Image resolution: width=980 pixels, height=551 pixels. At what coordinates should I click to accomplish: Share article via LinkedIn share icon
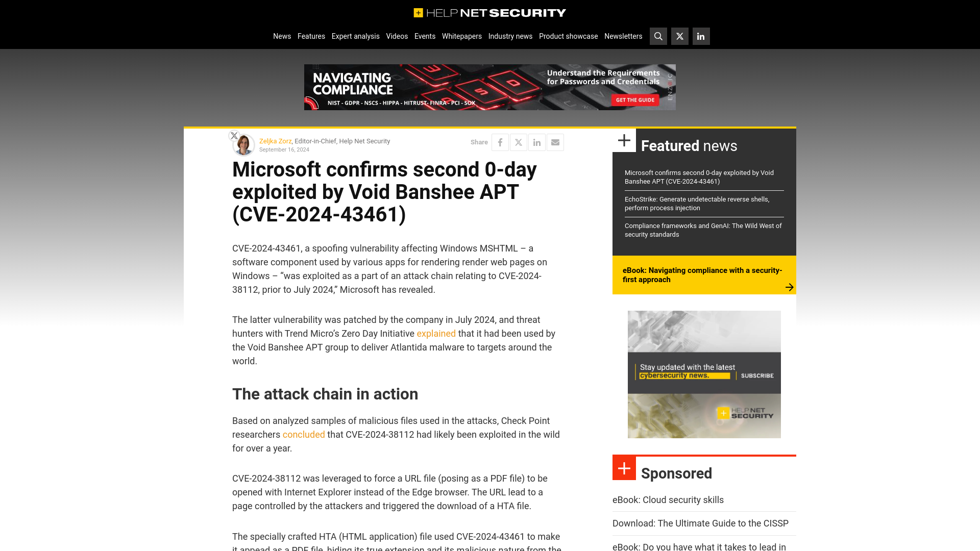[x=536, y=142]
